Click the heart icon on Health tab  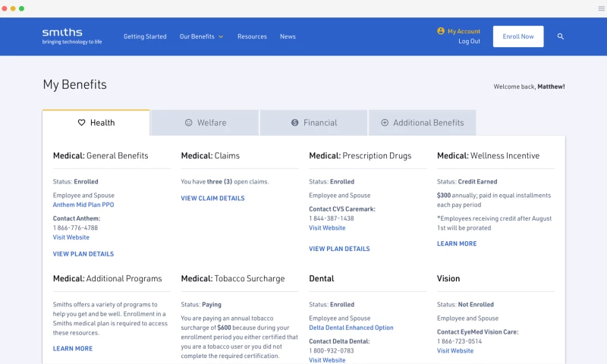82,123
